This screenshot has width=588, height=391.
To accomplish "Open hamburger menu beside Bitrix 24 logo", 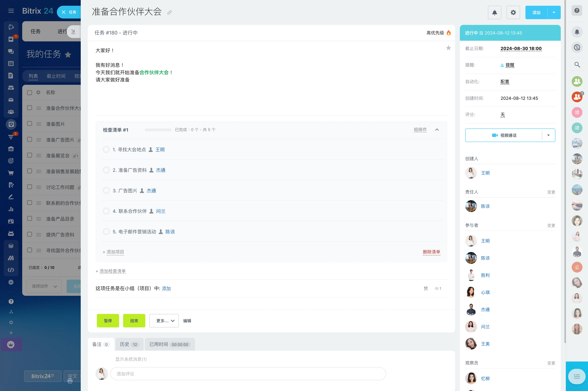I will (x=11, y=11).
